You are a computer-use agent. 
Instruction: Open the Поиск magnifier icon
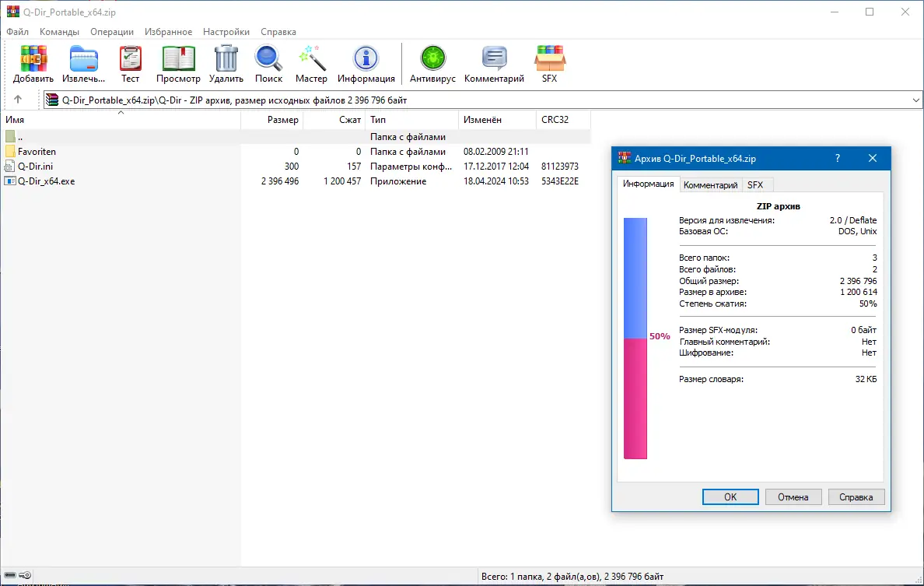[x=268, y=59]
